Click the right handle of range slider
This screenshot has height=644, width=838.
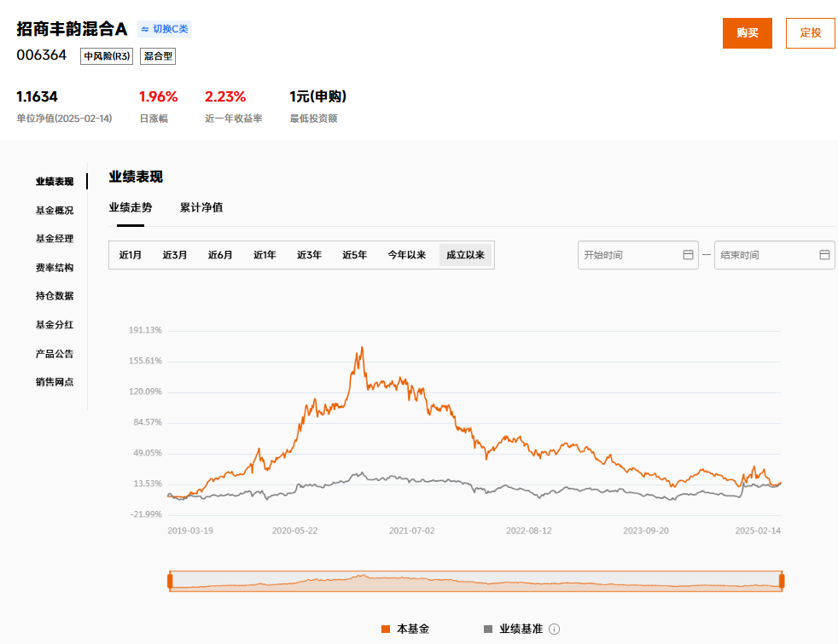tap(781, 581)
